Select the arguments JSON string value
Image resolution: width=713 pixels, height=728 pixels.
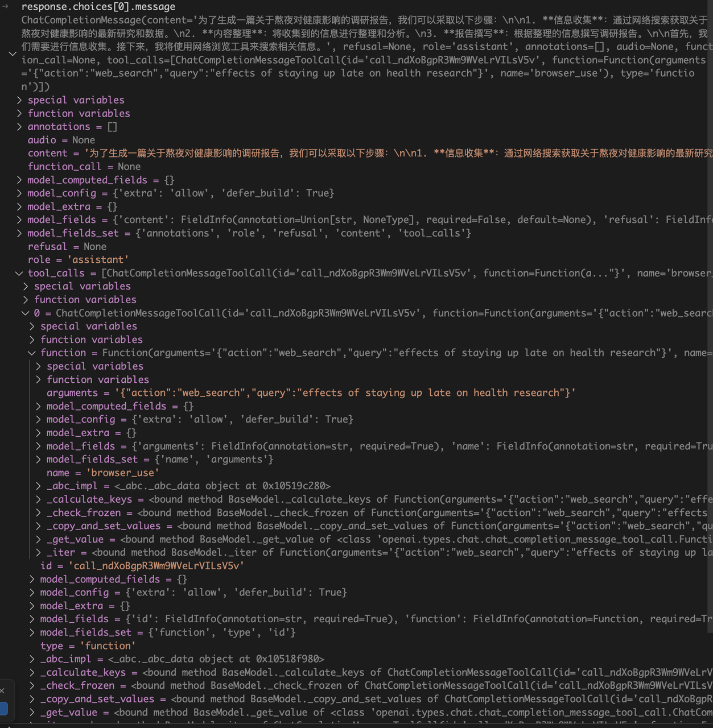(345, 393)
